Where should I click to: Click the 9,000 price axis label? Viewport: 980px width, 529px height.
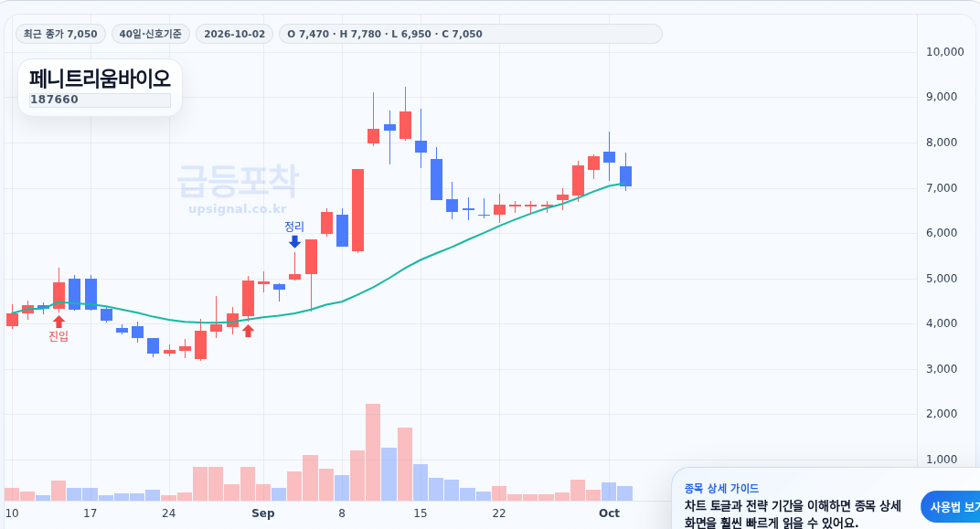[942, 97]
